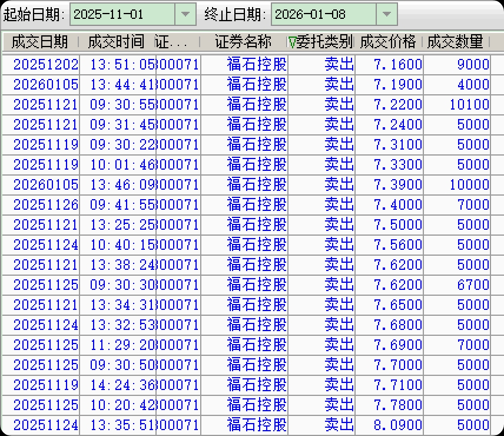Select date cell 20251202

pos(41,65)
